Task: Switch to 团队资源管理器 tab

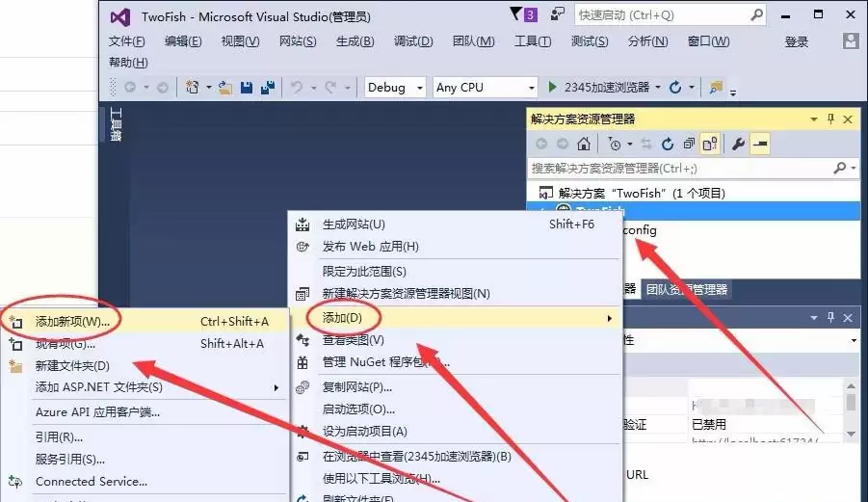Action: 687,289
